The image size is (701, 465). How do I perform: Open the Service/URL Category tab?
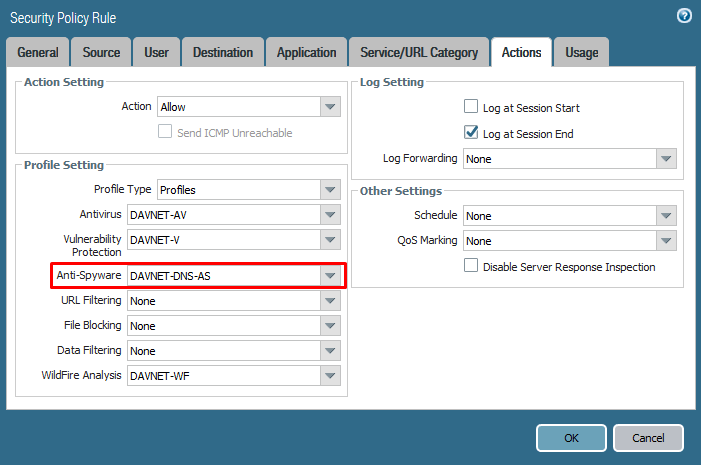418,53
